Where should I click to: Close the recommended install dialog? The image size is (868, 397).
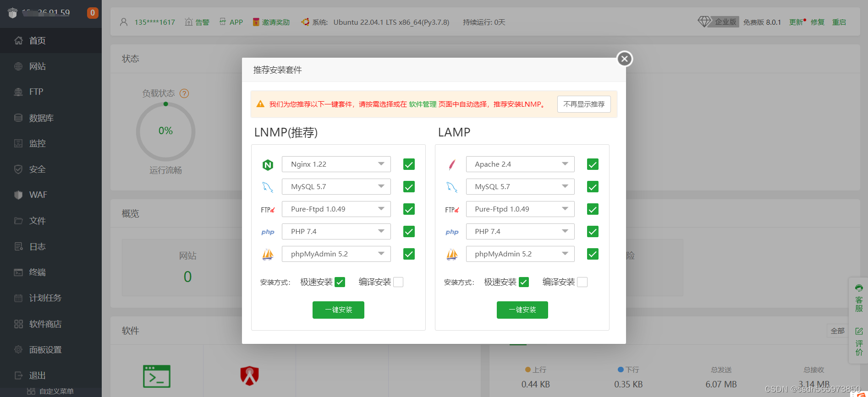click(624, 59)
